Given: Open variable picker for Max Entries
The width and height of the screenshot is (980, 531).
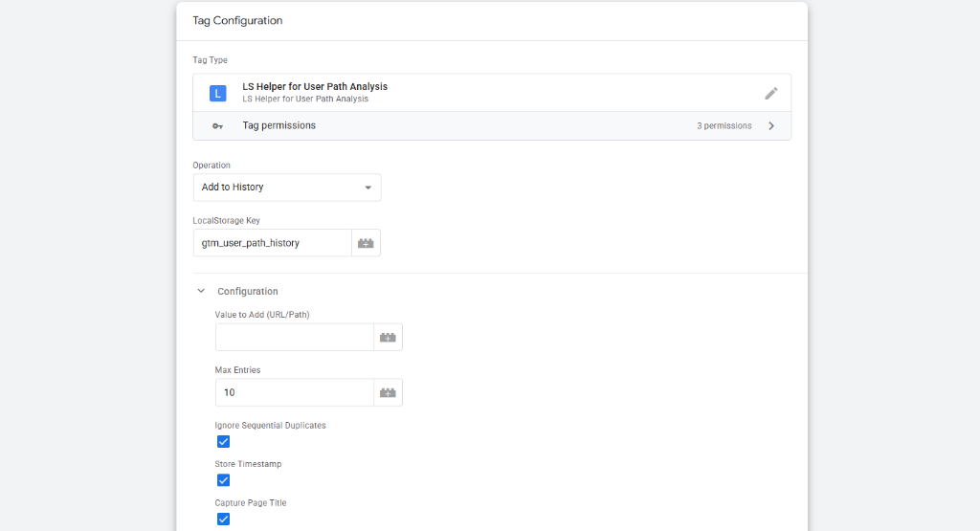Looking at the screenshot, I should [389, 393].
